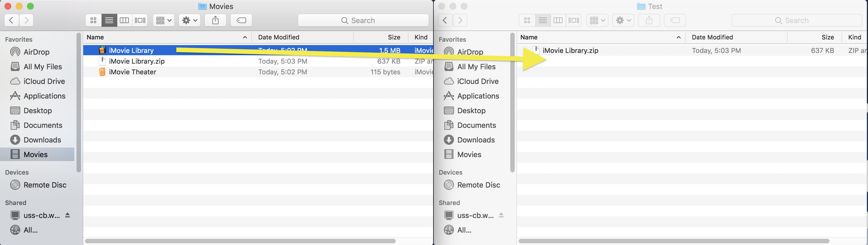
Task: Eject uss-cb.w... in Movies window sidebar
Action: [x=68, y=215]
